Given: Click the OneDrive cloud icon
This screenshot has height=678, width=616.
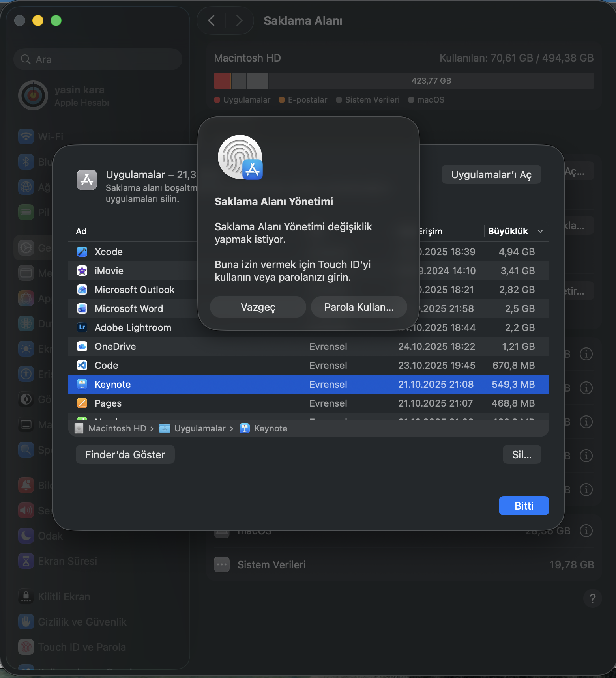Looking at the screenshot, I should coord(82,346).
